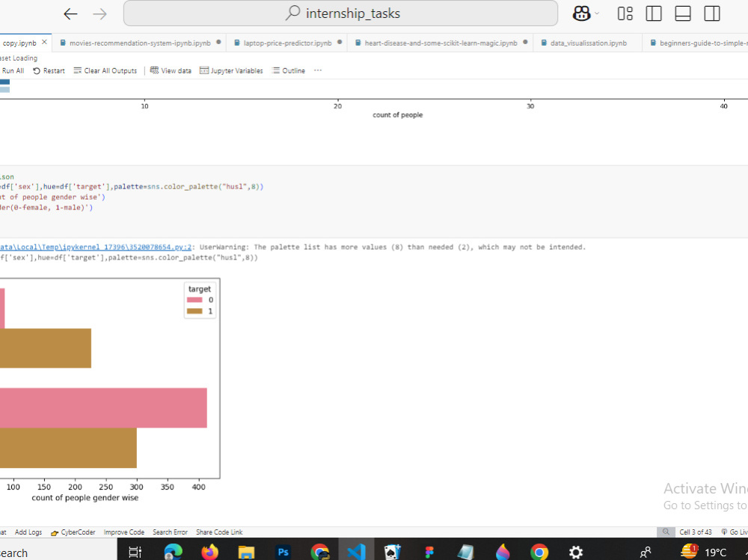
Task: Open the Copilot chat icon
Action: 581,13
